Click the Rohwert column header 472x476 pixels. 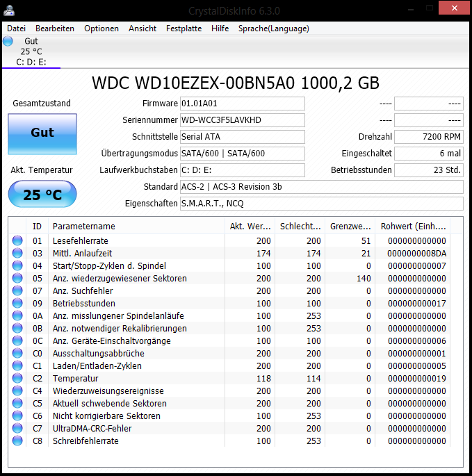point(413,226)
